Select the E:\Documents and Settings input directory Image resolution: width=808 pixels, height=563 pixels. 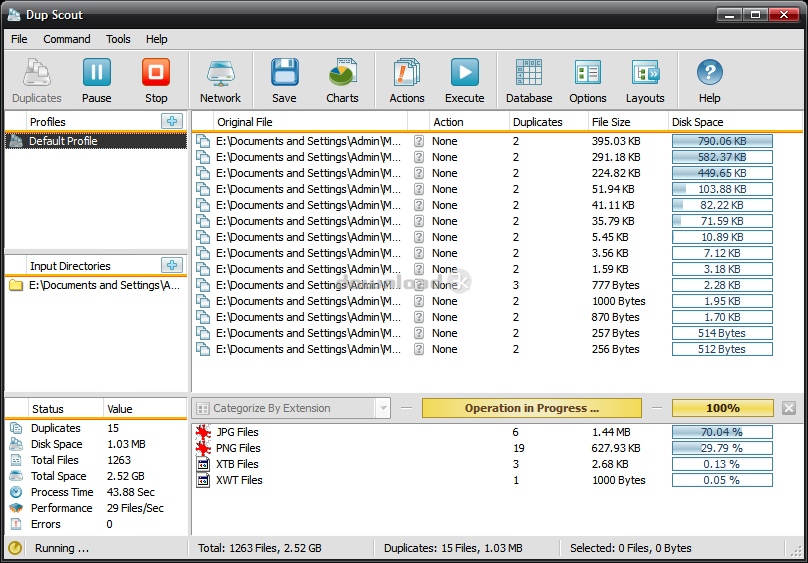click(x=96, y=285)
